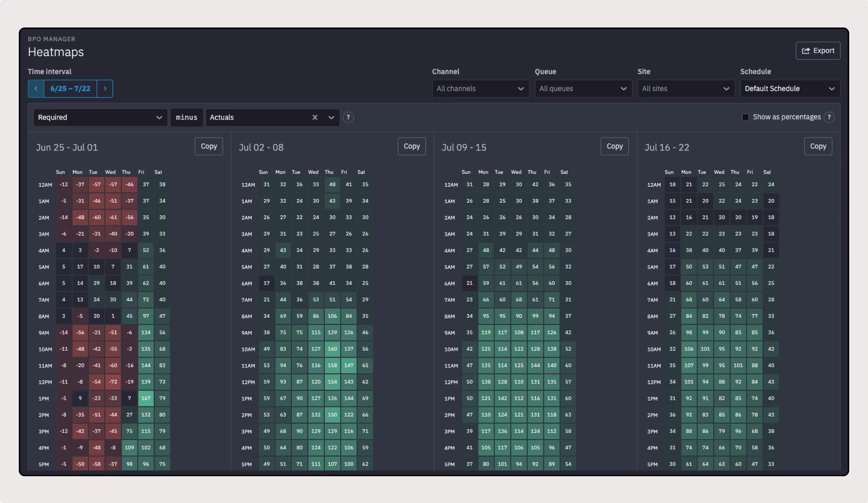Copy the Jul 09 - 15 heatmap

click(x=614, y=146)
